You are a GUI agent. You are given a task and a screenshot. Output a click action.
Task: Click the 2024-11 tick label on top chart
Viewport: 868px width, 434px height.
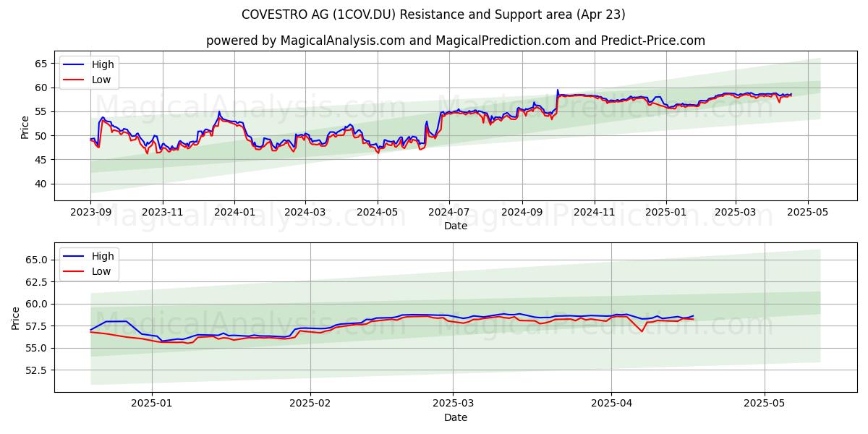(594, 213)
